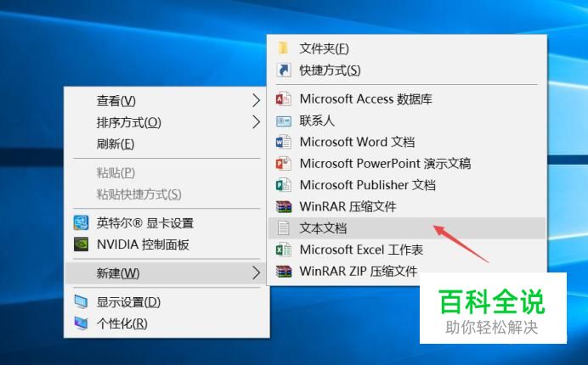588x365 pixels.
Task: Click the personalization icon beside 个性化(R)
Action: (x=81, y=323)
